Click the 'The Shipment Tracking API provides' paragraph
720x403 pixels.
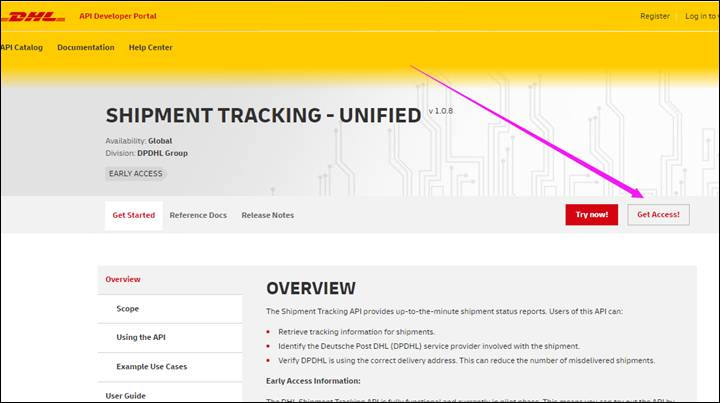point(444,311)
